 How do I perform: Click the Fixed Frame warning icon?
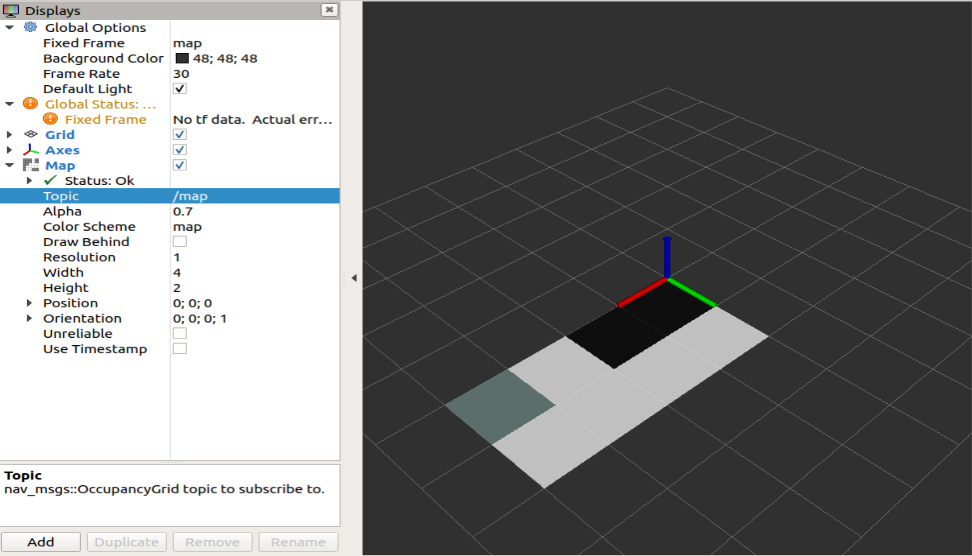click(x=51, y=119)
